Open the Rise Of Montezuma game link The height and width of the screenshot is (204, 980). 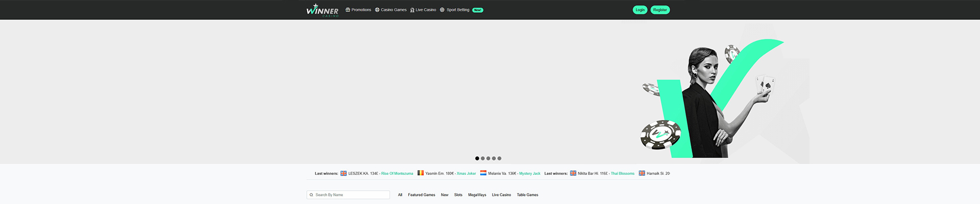coord(397,173)
